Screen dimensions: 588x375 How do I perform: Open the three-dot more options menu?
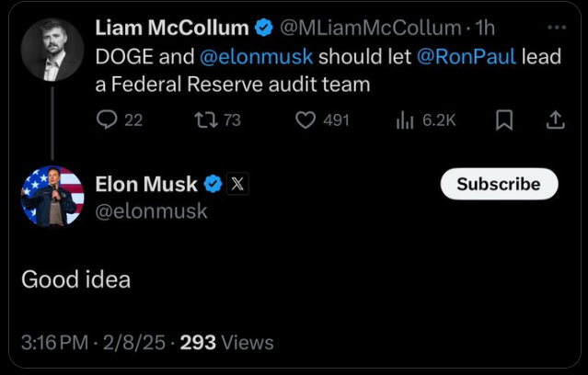click(555, 27)
